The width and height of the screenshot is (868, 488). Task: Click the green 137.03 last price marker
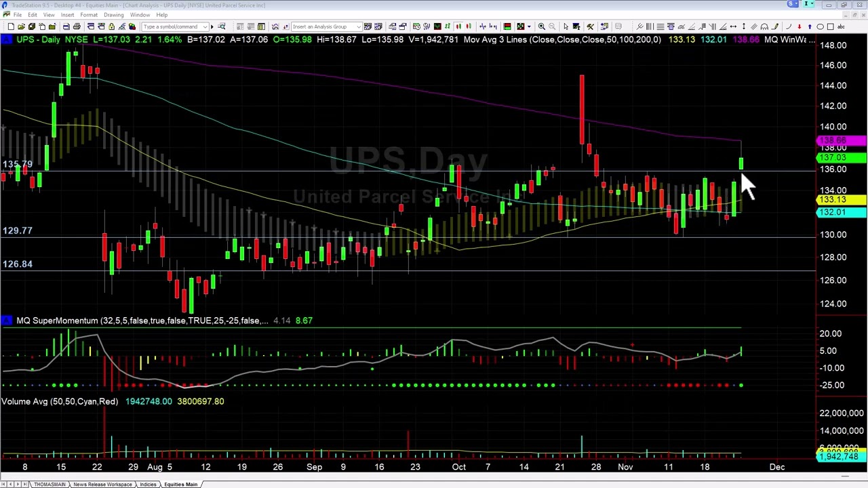tap(841, 157)
